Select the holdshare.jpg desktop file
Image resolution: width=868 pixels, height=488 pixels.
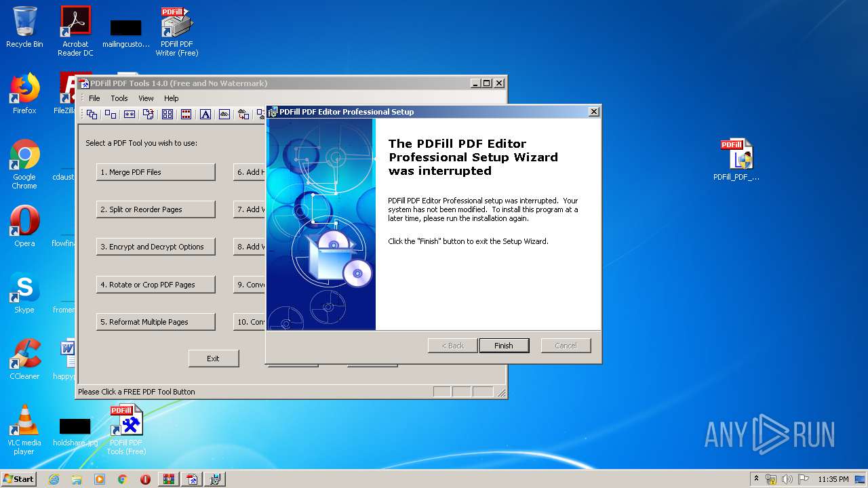(75, 433)
